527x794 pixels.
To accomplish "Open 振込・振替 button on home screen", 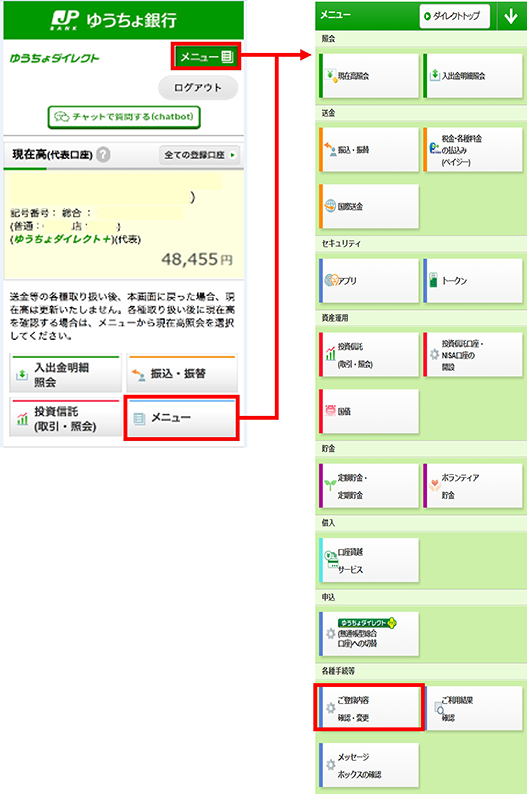I will (x=182, y=374).
